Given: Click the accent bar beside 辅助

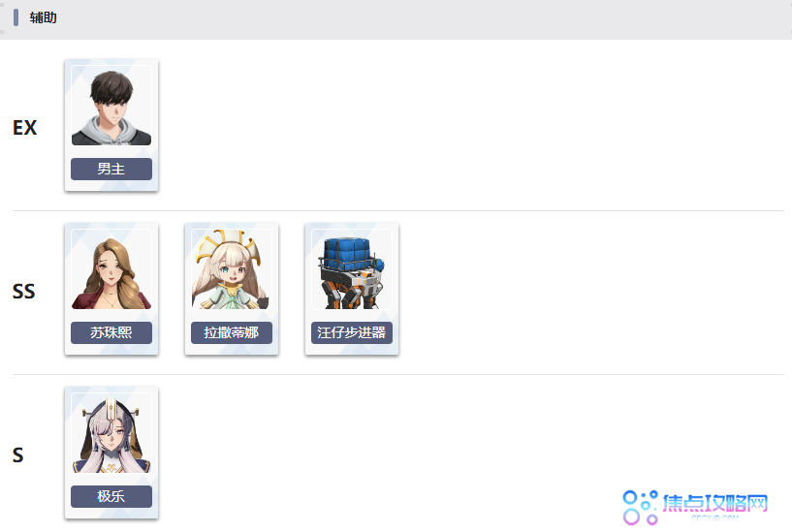Looking at the screenshot, I should pyautogui.click(x=16, y=17).
